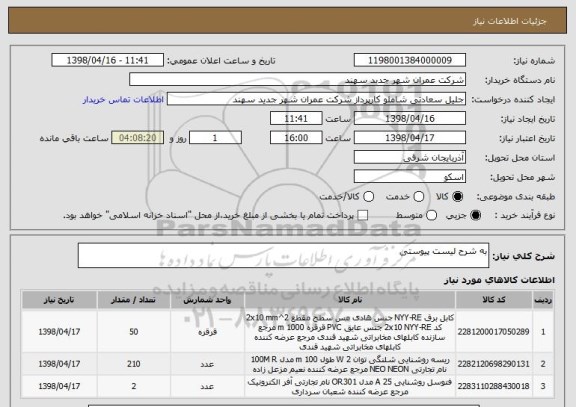Click the general description box به شرح لیست پیوستی
Image resolution: width=576 pixels, height=407 pixels.
coord(283,255)
